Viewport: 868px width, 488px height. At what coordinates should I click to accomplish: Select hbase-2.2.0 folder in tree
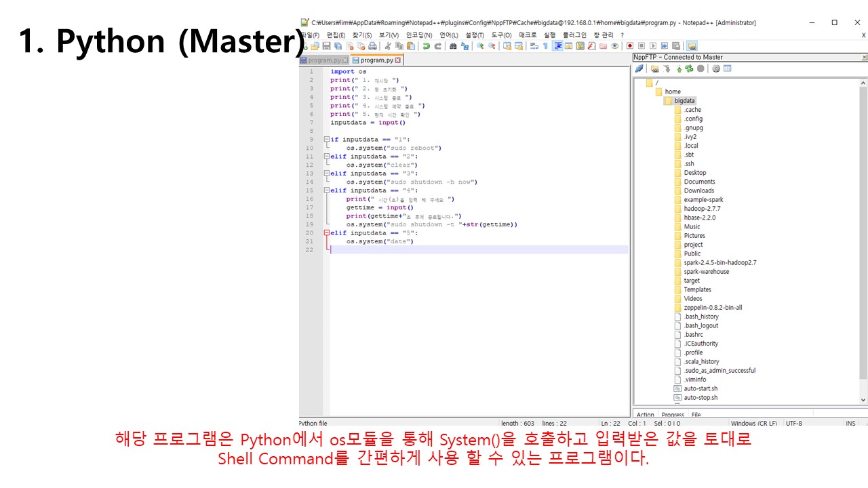[x=699, y=218]
